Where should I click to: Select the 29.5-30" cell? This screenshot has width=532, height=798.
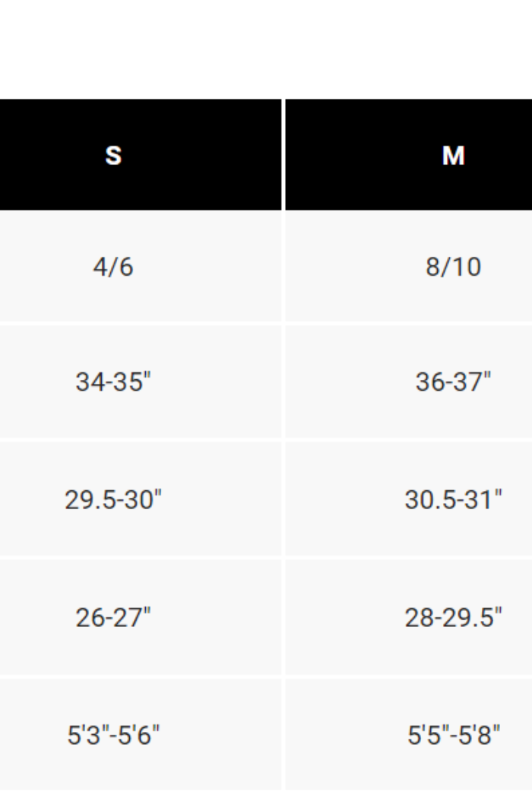point(113,499)
